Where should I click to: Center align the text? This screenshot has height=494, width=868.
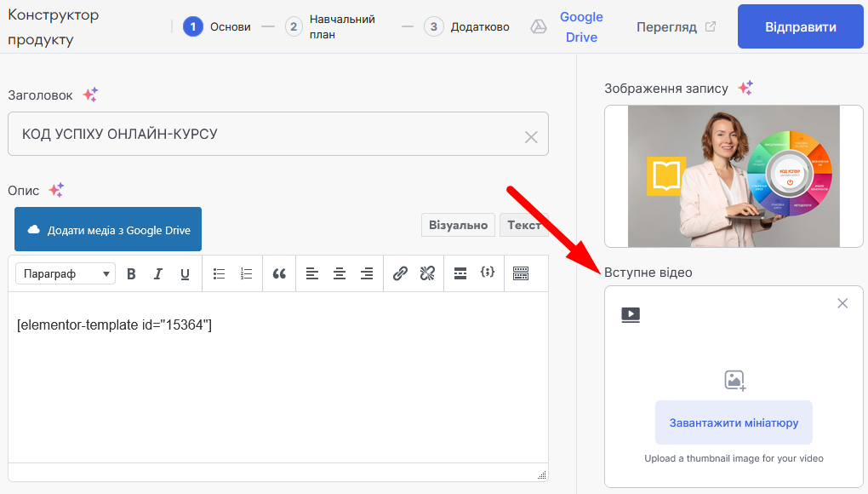coord(340,273)
